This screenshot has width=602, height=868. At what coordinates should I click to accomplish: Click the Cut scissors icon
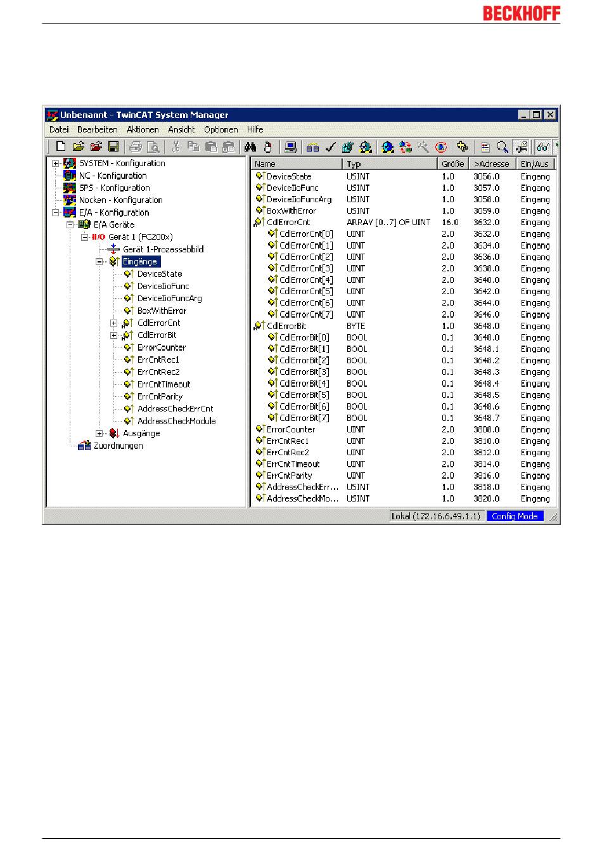pyautogui.click(x=176, y=147)
